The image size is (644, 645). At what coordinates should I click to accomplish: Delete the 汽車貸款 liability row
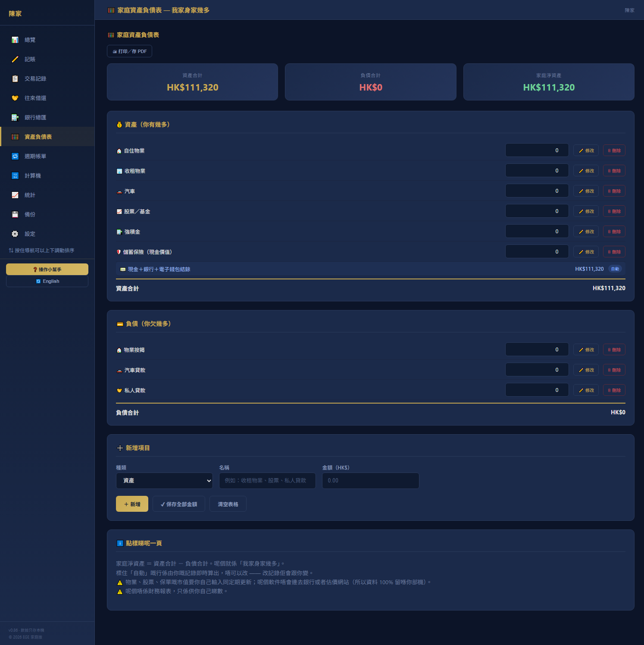[x=614, y=370]
